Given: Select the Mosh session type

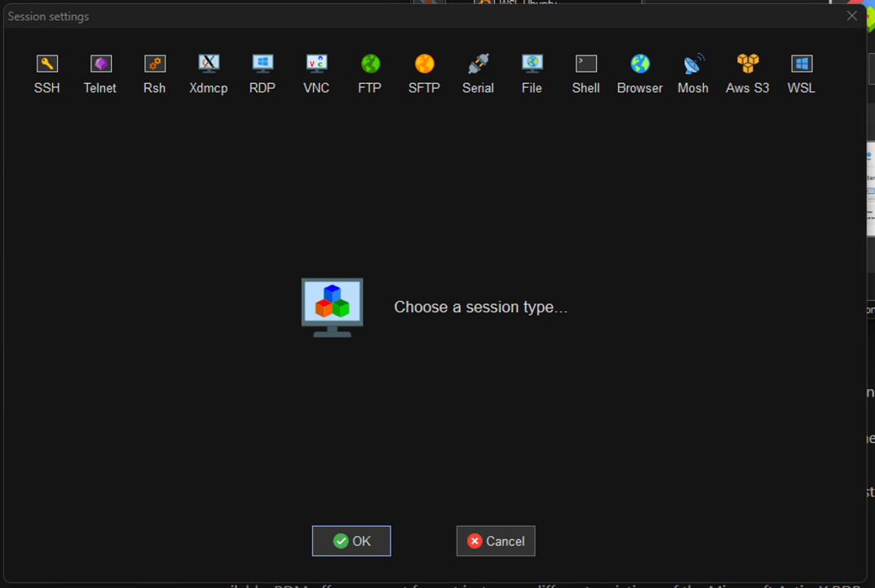Looking at the screenshot, I should point(693,64).
